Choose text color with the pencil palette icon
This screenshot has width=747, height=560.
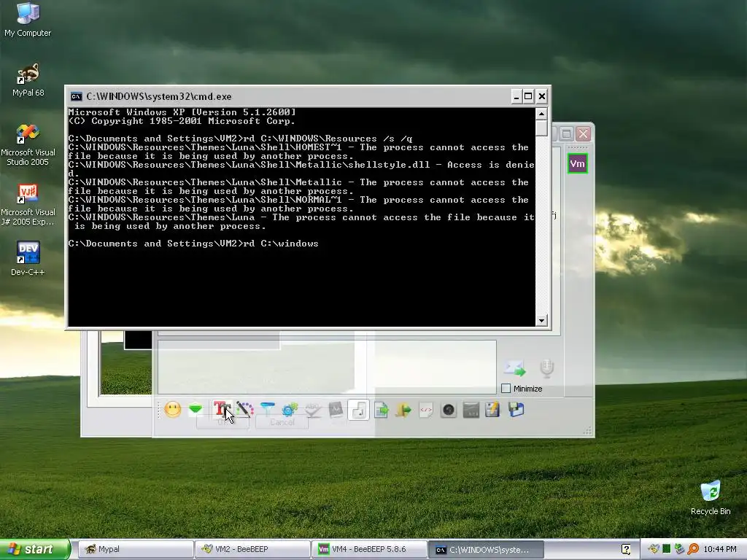pyautogui.click(x=244, y=409)
